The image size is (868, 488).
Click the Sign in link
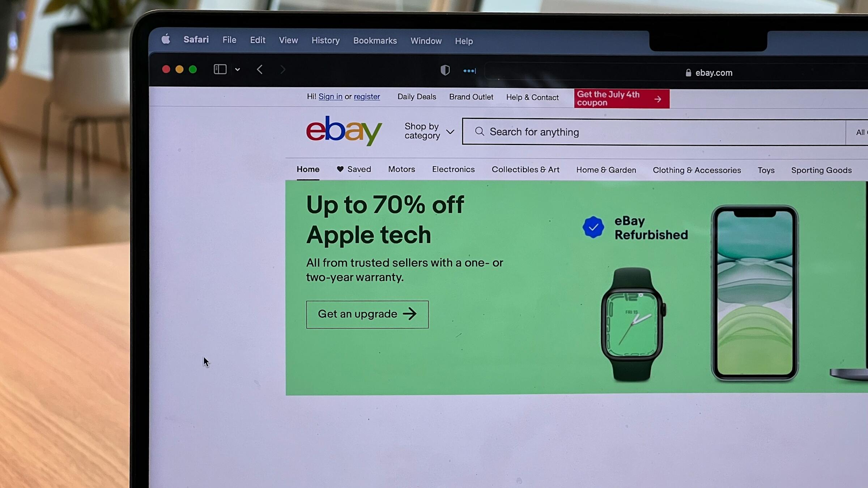pyautogui.click(x=330, y=97)
